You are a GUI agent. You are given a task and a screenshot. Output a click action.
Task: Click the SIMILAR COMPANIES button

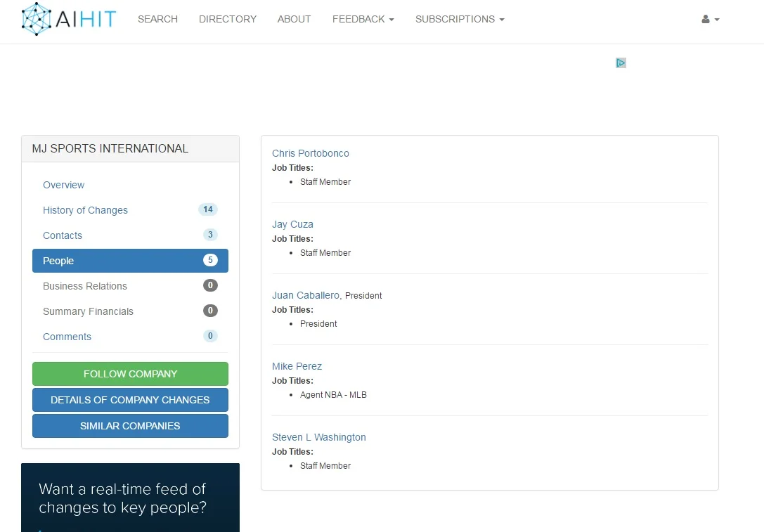click(x=130, y=426)
